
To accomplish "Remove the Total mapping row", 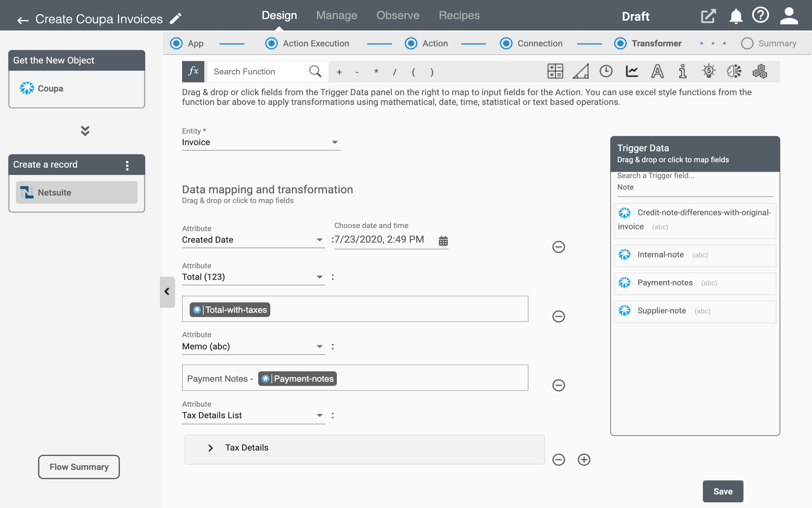I will (x=559, y=316).
